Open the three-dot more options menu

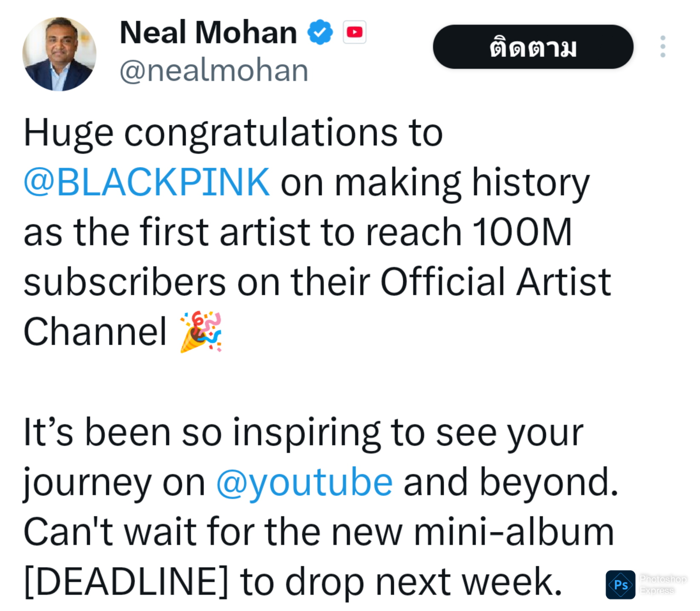click(x=663, y=46)
